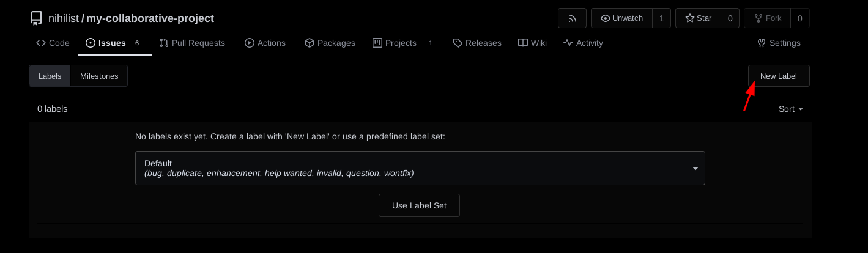The image size is (868, 253).
Task: Open the Pull Requests tab
Action: (192, 43)
